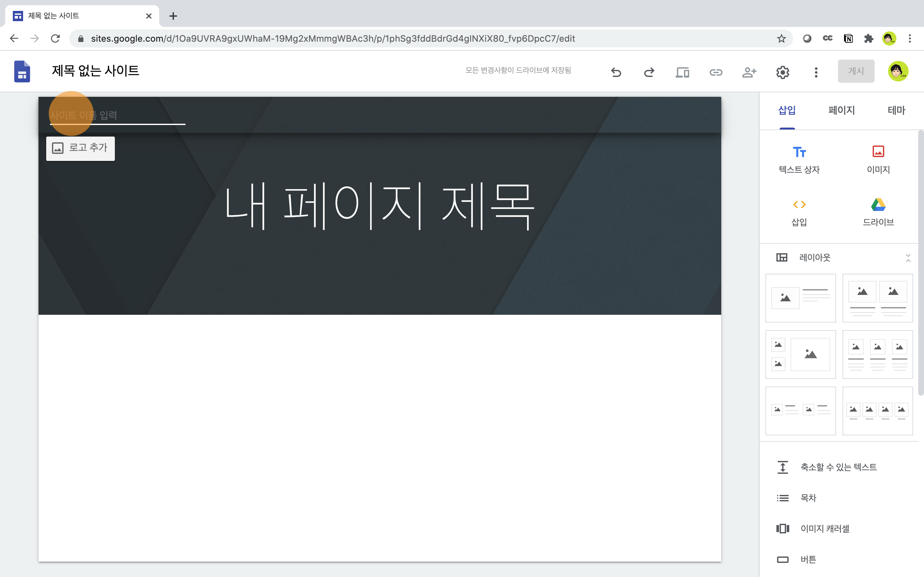Insert an 이미지 image element
Image resolution: width=924 pixels, height=577 pixels.
point(878,160)
